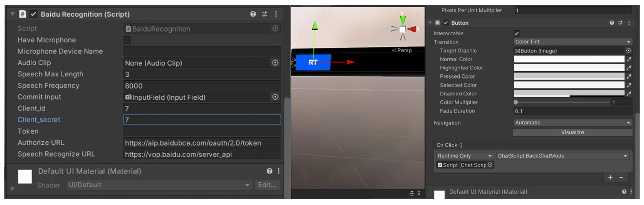Image resolution: width=644 pixels, height=205 pixels.
Task: Toggle the Baidu Recognition script enabled checkbox
Action: pos(33,14)
